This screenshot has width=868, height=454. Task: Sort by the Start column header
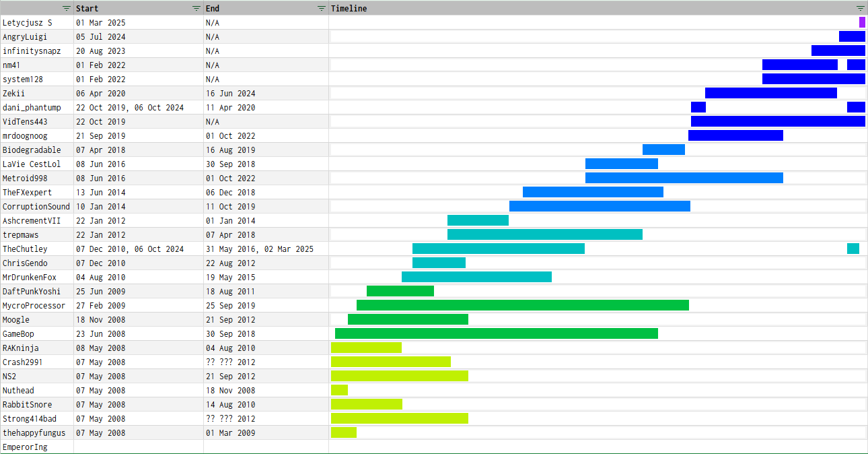pyautogui.click(x=87, y=8)
